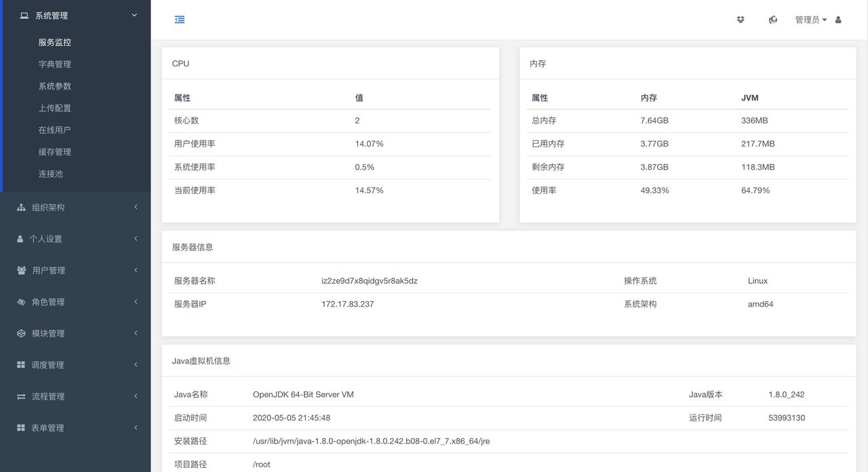Expand the 调度管理 menu chevron
The height and width of the screenshot is (472, 868).
[x=136, y=364]
